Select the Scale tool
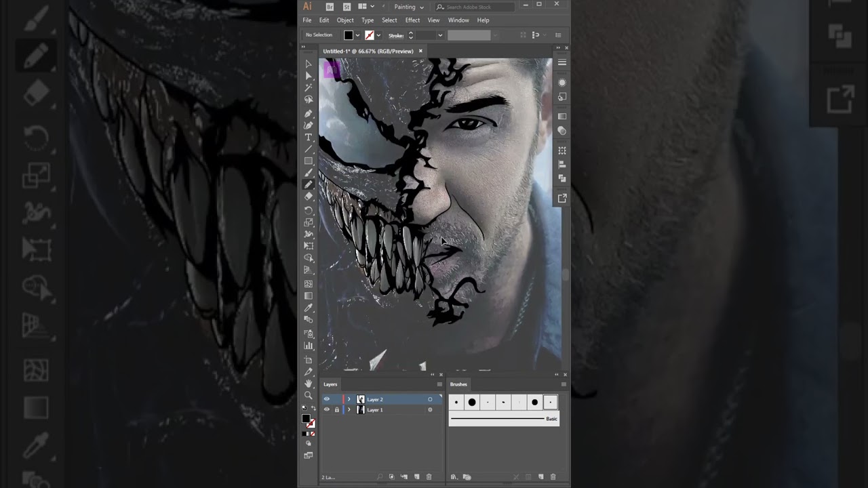 click(x=309, y=222)
